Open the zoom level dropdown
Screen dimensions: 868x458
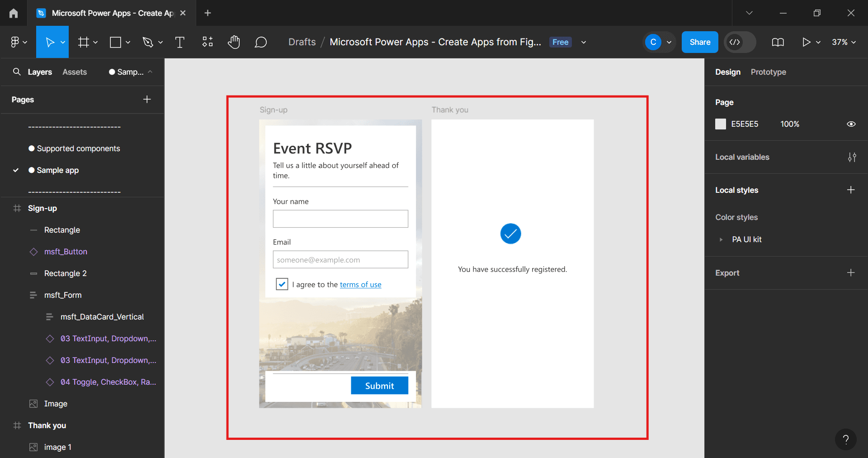pyautogui.click(x=844, y=42)
